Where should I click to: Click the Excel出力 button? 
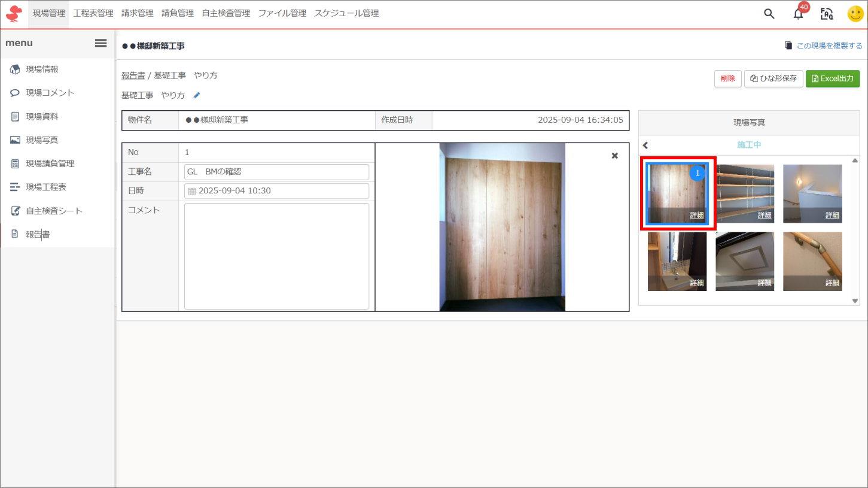point(832,78)
